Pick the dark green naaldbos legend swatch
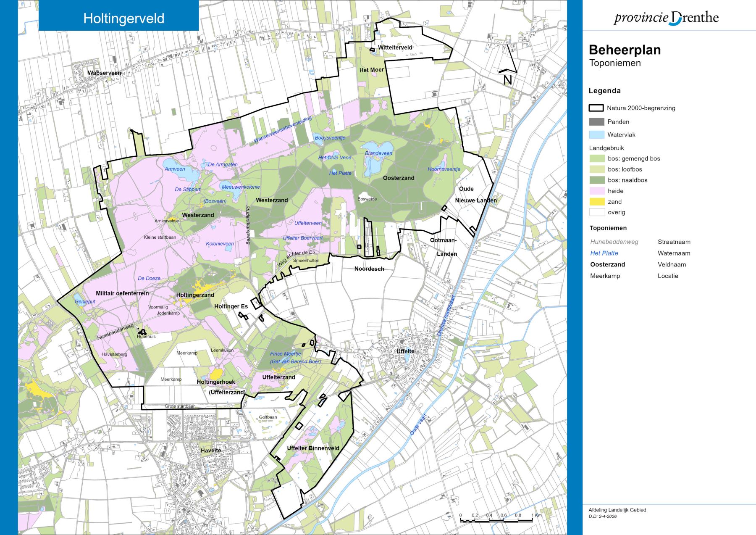The height and width of the screenshot is (535, 756). pyautogui.click(x=597, y=180)
